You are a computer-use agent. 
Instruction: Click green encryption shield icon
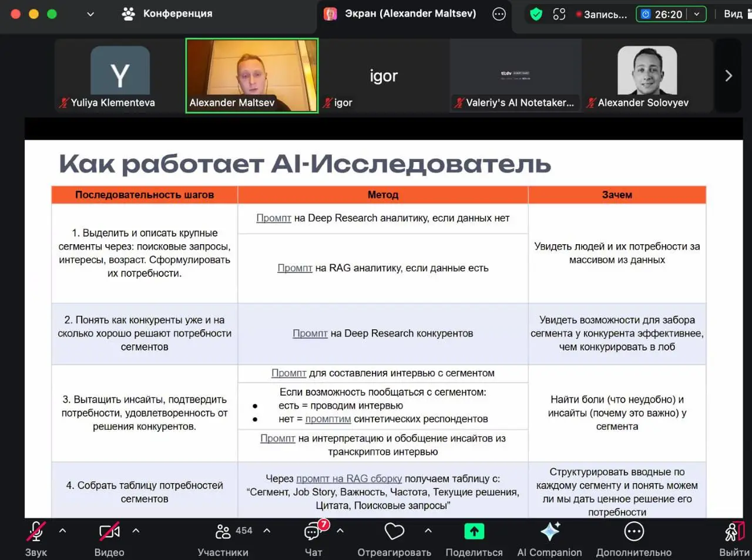536,14
